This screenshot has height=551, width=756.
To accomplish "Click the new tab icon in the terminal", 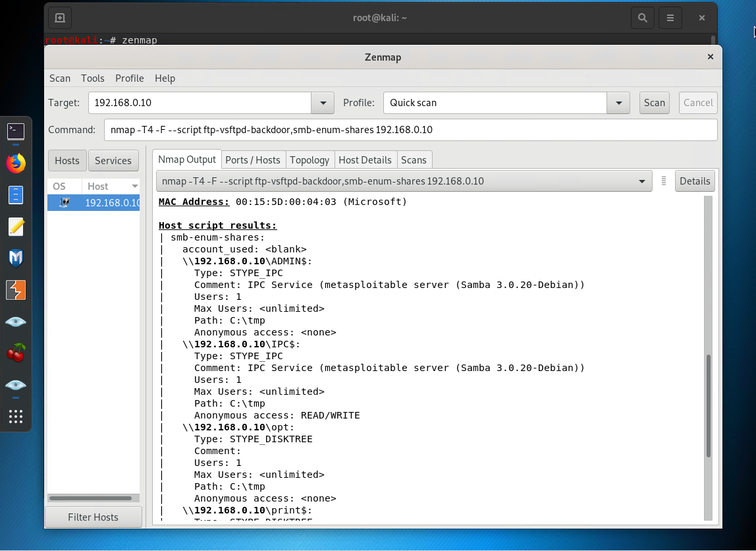I will coord(59,18).
